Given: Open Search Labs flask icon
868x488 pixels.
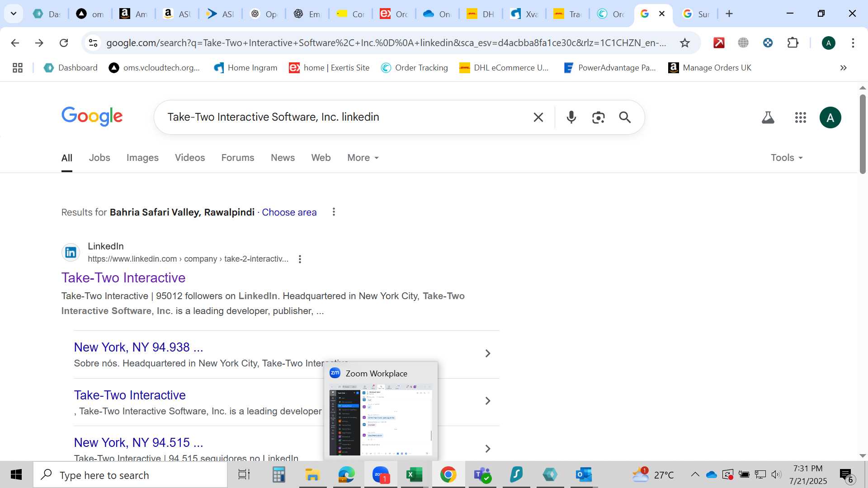Looking at the screenshot, I should (x=768, y=117).
